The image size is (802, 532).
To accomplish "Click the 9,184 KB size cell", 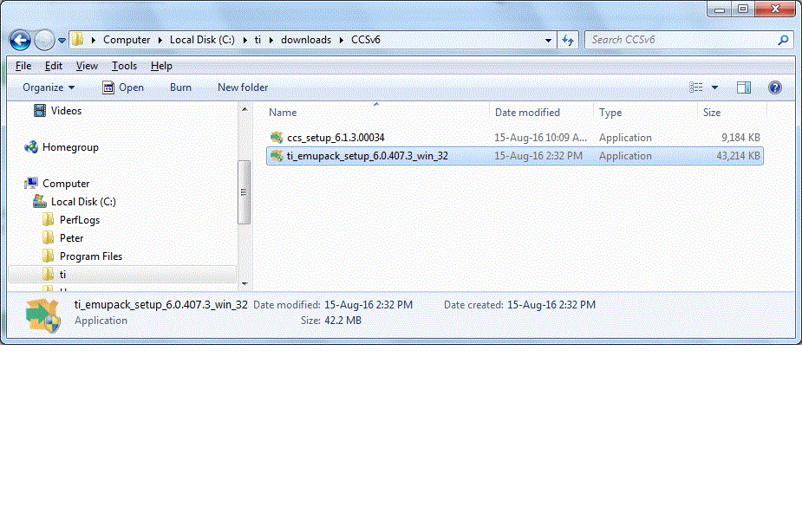I will pos(740,138).
